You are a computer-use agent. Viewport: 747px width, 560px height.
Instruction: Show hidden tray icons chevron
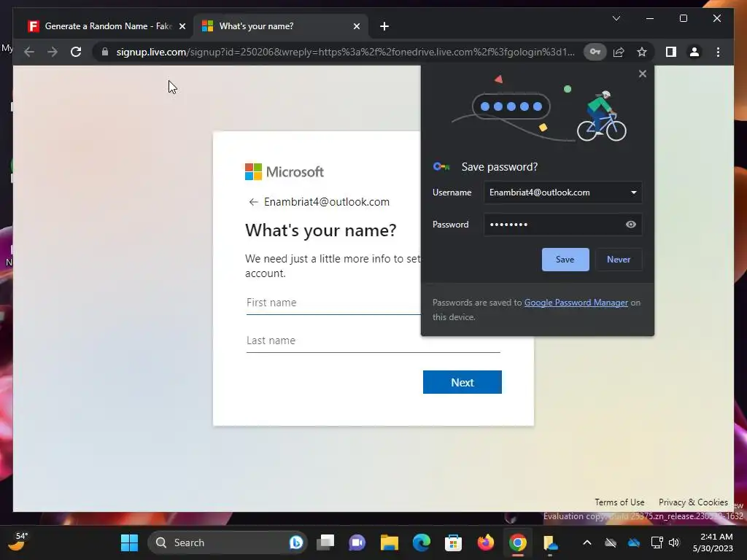click(x=587, y=542)
